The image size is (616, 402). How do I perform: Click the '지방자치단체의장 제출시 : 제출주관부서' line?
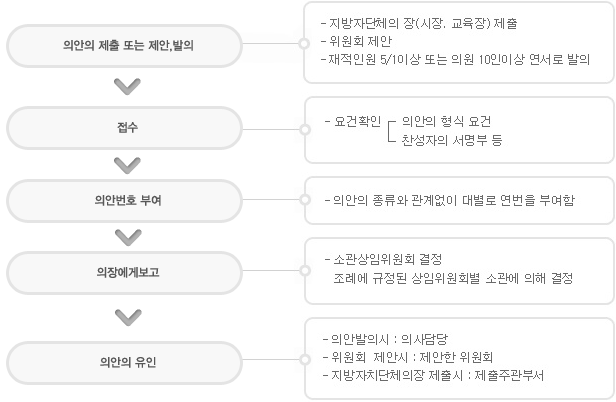click(433, 376)
